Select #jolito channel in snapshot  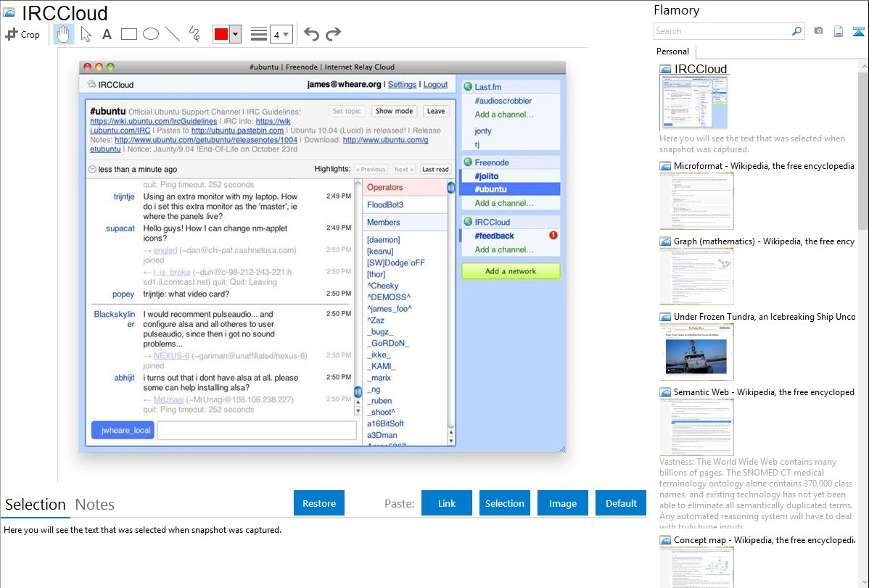487,175
